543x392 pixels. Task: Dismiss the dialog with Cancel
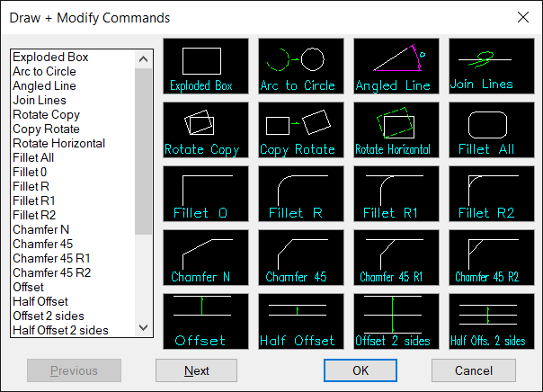click(x=474, y=370)
